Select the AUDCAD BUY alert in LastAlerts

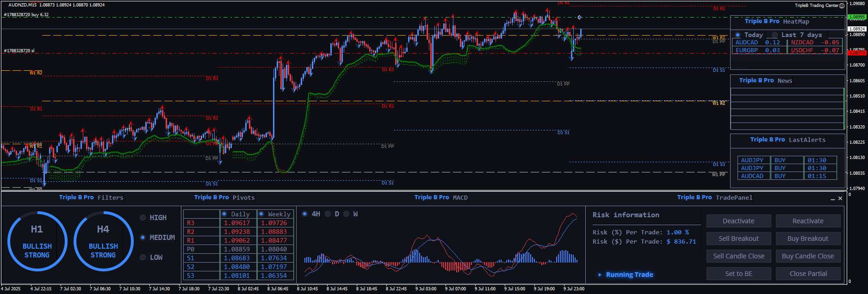click(x=752, y=176)
